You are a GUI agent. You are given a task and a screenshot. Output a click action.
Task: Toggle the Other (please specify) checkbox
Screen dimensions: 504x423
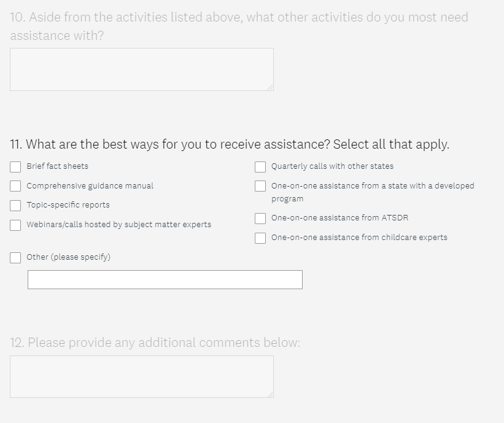15,258
